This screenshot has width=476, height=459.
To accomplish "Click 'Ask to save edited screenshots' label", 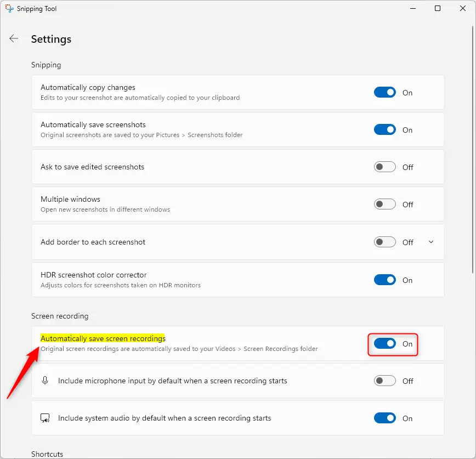I will click(x=92, y=167).
